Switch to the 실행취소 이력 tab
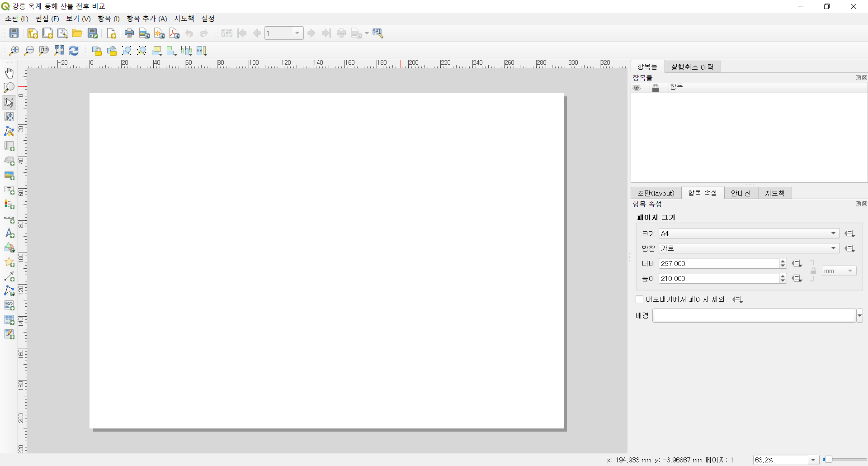Image resolution: width=868 pixels, height=466 pixels. tap(692, 67)
